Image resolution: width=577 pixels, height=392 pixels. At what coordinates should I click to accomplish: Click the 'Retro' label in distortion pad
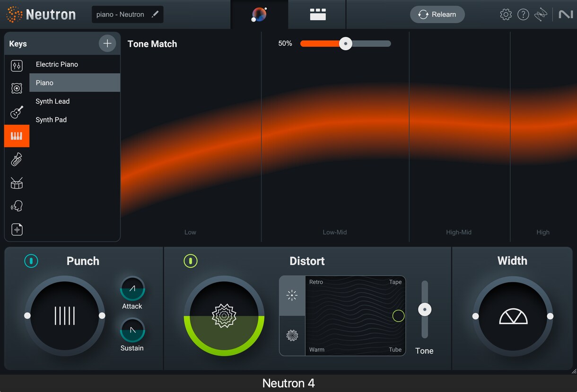point(316,282)
